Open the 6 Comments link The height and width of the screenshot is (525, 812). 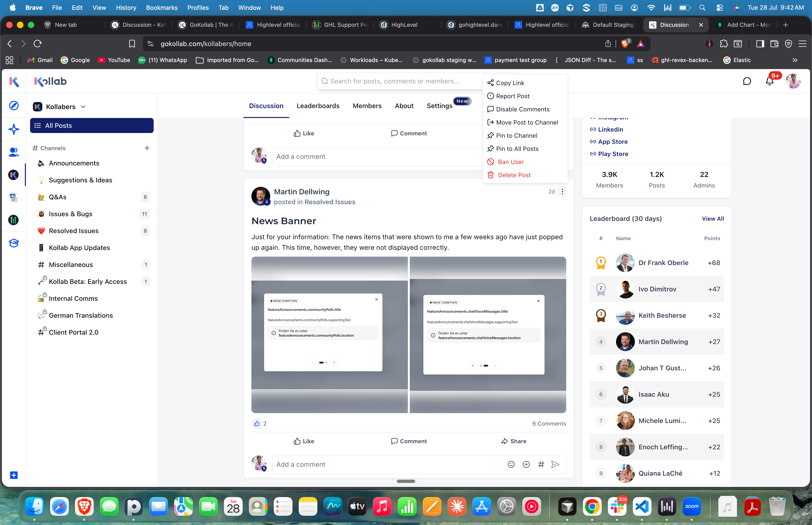[x=549, y=423]
